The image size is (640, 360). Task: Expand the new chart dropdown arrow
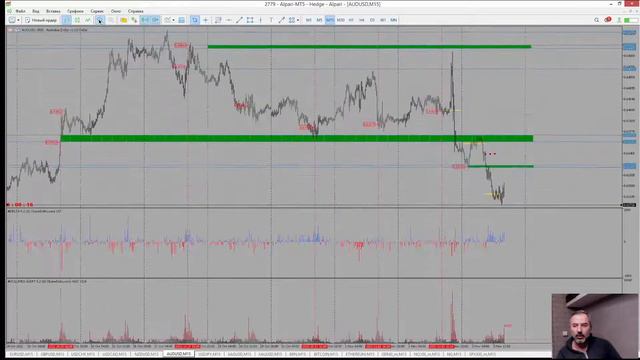pyautogui.click(x=18, y=20)
